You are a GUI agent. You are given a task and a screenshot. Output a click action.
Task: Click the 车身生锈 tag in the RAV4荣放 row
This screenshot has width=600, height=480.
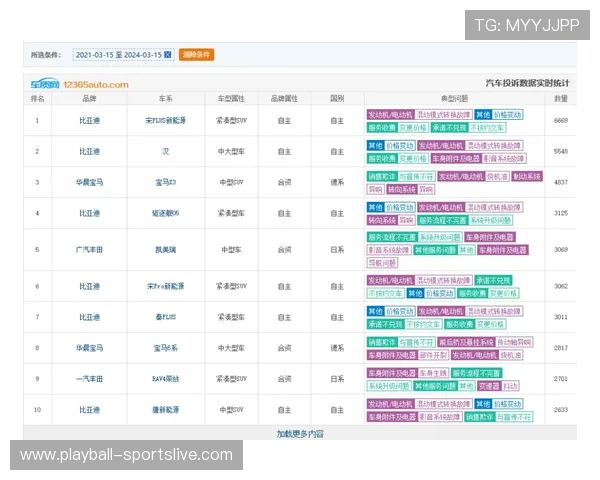[433, 373]
